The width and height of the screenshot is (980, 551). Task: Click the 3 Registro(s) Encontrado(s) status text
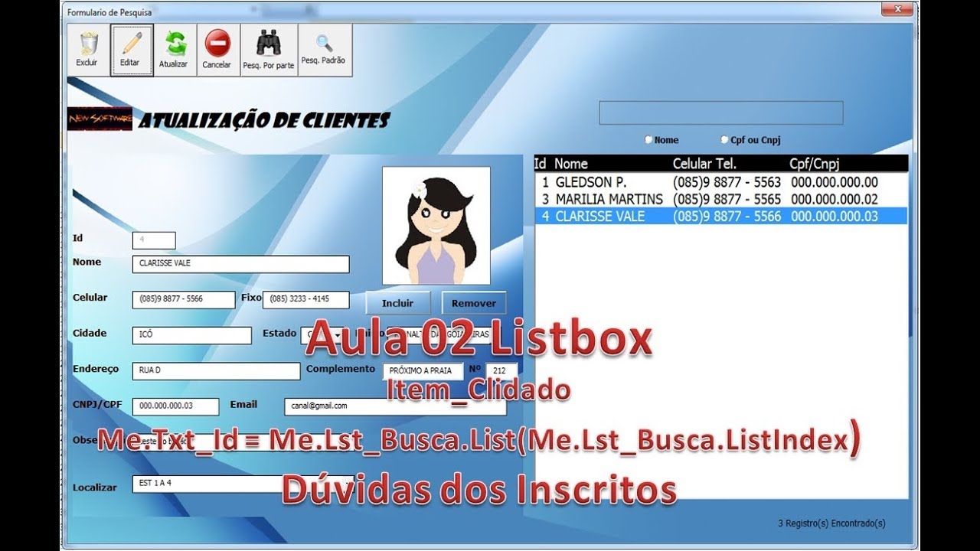click(x=831, y=523)
